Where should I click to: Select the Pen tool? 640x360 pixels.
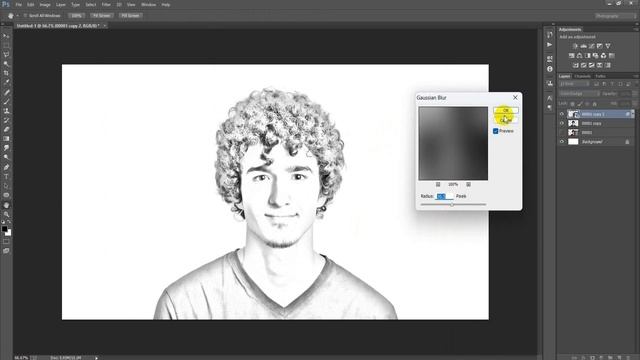(x=6, y=167)
